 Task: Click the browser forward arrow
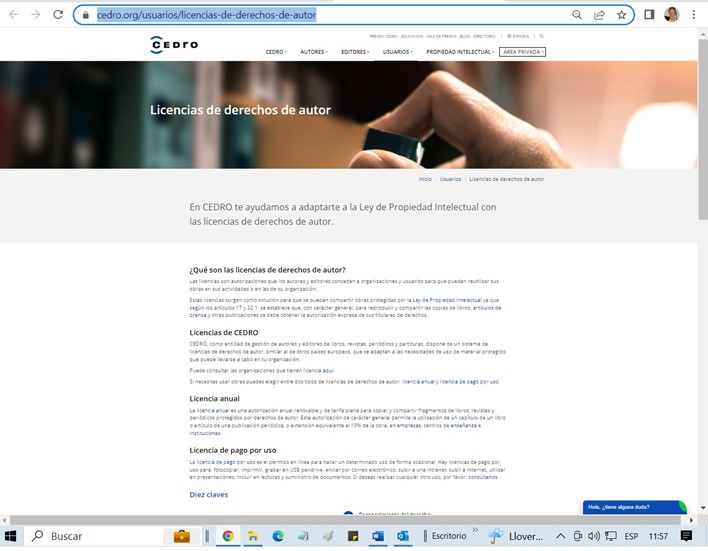click(x=36, y=14)
